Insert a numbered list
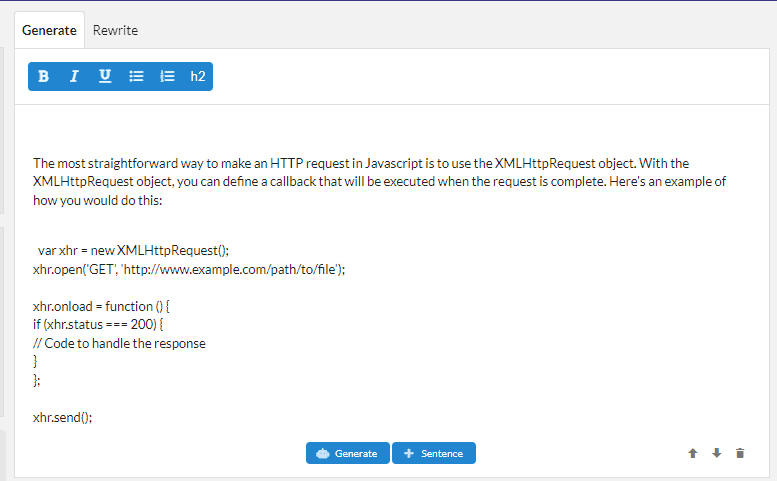Image resolution: width=777 pixels, height=481 pixels. pyautogui.click(x=167, y=76)
